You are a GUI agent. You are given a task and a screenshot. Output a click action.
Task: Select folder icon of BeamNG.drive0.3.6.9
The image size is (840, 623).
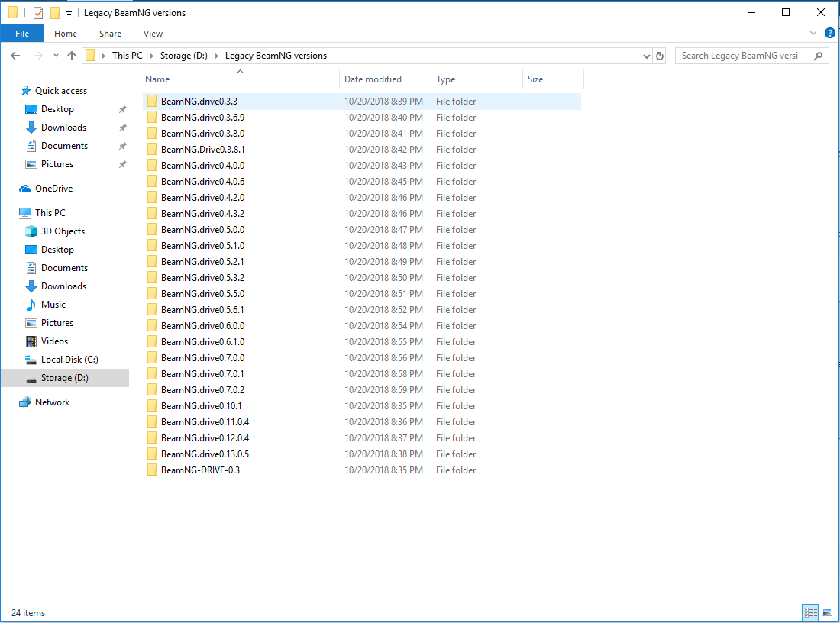coord(152,118)
